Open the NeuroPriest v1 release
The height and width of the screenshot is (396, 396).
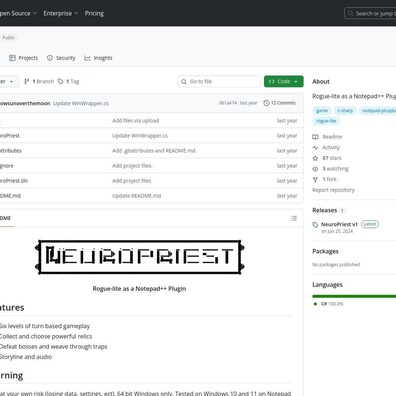click(x=339, y=224)
